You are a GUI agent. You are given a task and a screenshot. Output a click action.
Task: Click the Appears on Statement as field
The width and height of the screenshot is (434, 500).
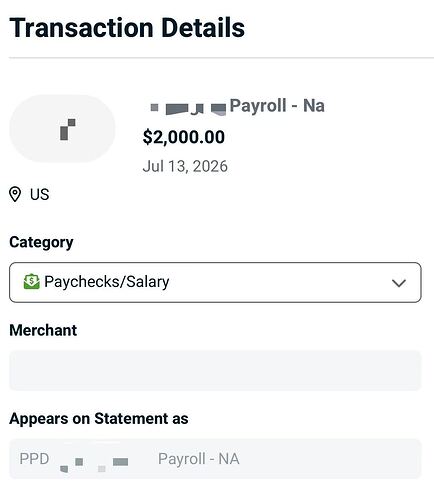click(x=215, y=459)
